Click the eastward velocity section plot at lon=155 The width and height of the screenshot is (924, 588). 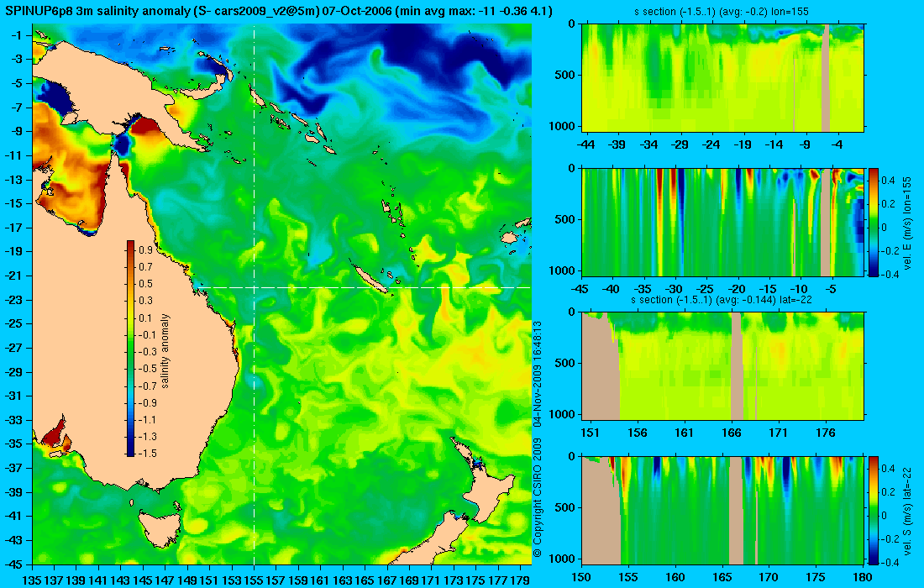(x=723, y=222)
